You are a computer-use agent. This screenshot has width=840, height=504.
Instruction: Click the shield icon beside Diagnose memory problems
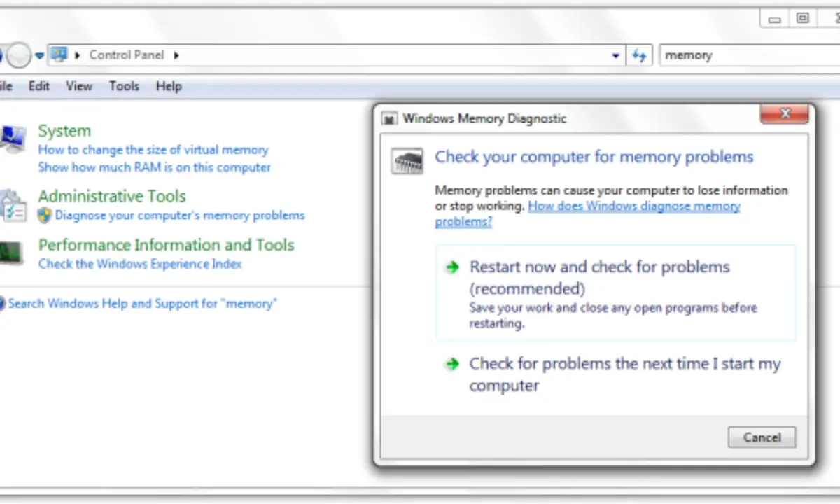pos(45,216)
